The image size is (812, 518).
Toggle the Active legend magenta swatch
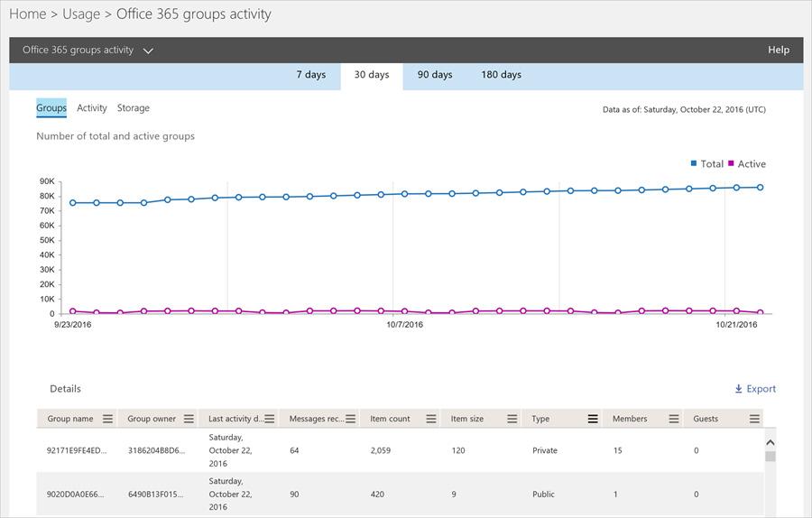[x=731, y=163]
